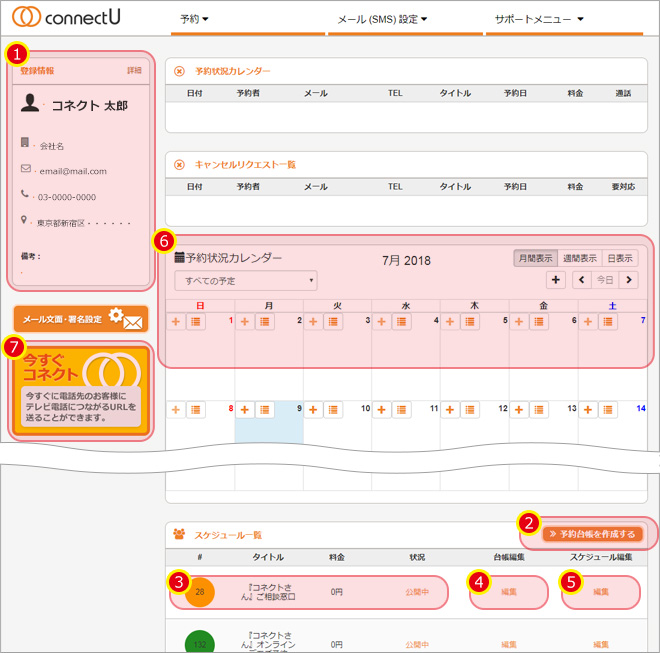Click the 今すぐコネクト banner

coord(80,388)
